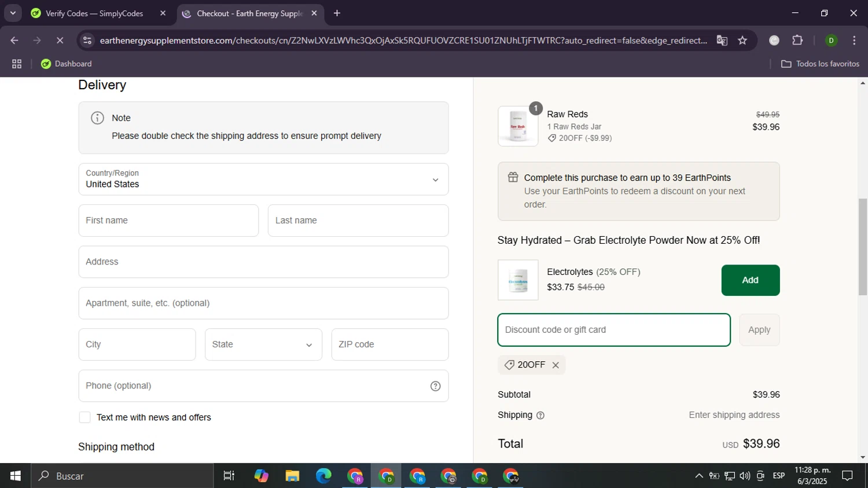The height and width of the screenshot is (488, 868).
Task: Click the City input field
Action: click(x=137, y=344)
